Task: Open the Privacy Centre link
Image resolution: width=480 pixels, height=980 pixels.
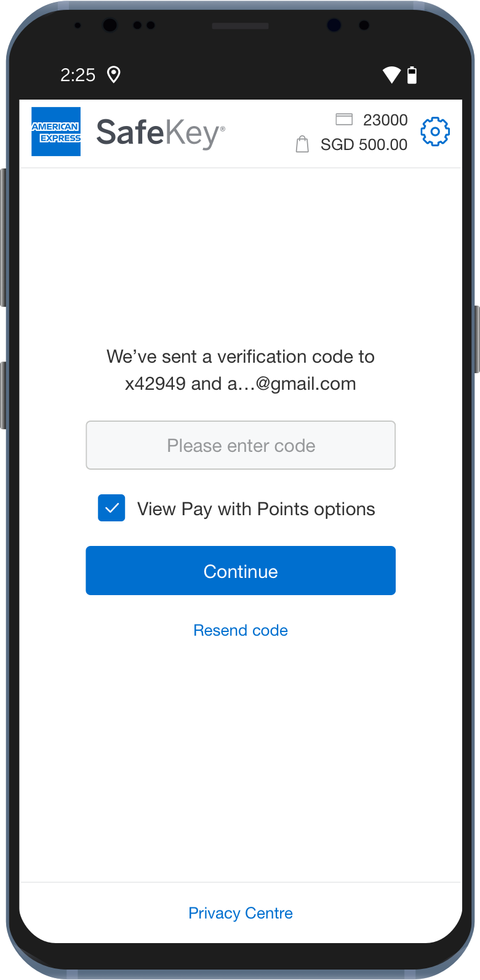Action: 241,913
